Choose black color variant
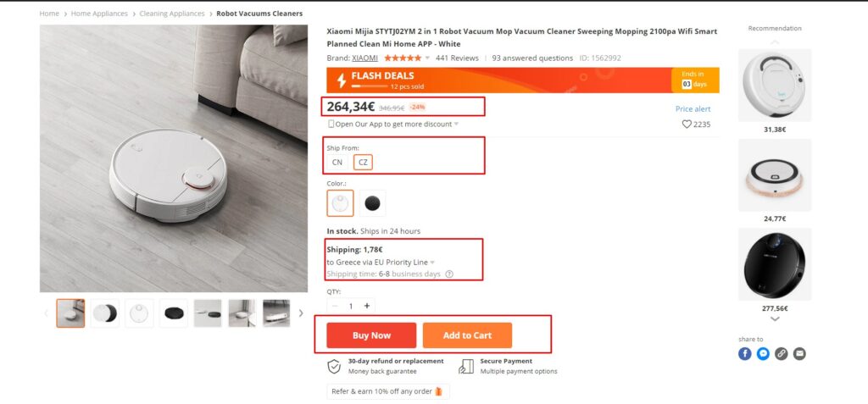Screen dimensions: 868x404 [373, 203]
